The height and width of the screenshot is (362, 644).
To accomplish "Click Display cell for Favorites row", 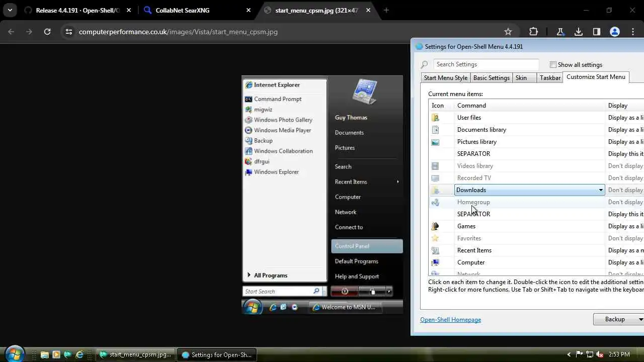I will pyautogui.click(x=625, y=238).
